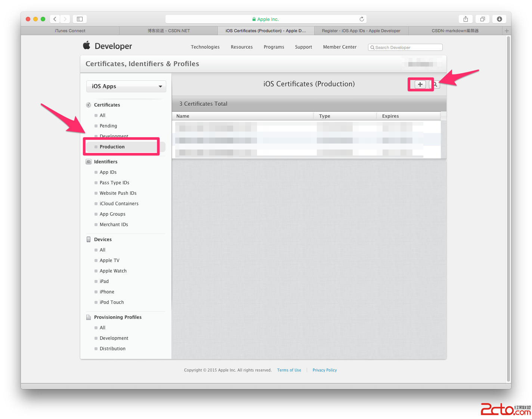Screen dimensions: 532x419
Task: Open the Safari downloads list
Action: (499, 19)
